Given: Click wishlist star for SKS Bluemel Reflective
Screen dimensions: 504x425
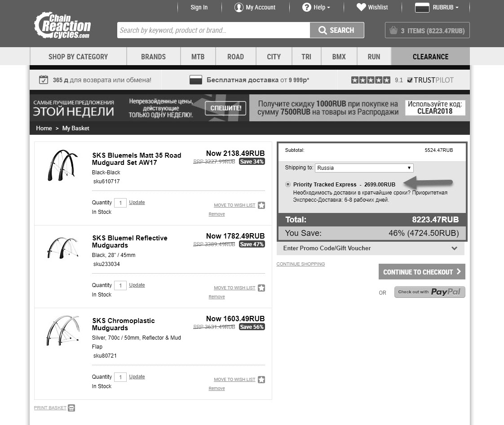Looking at the screenshot, I should [261, 288].
